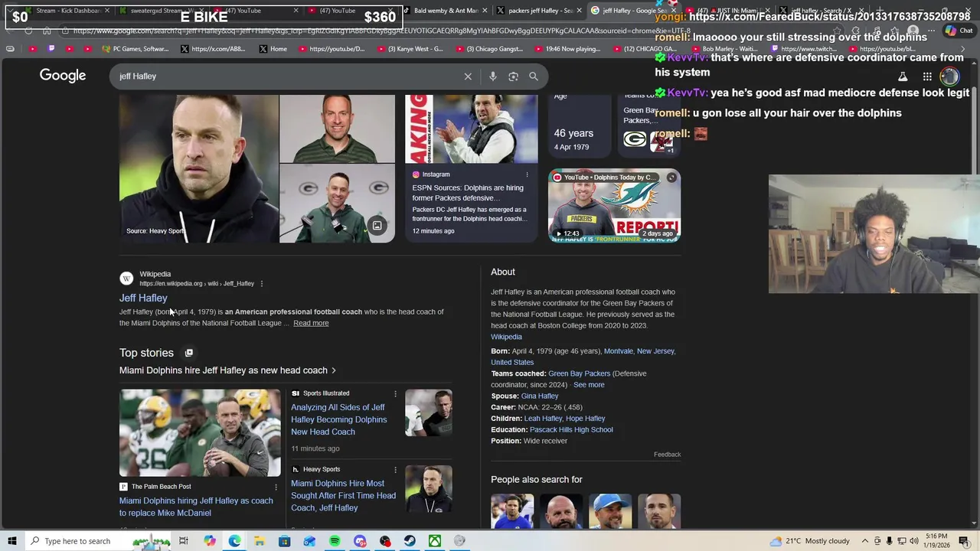The image size is (980, 551).
Task: Open Google Lens image search icon
Action: pyautogui.click(x=513, y=77)
